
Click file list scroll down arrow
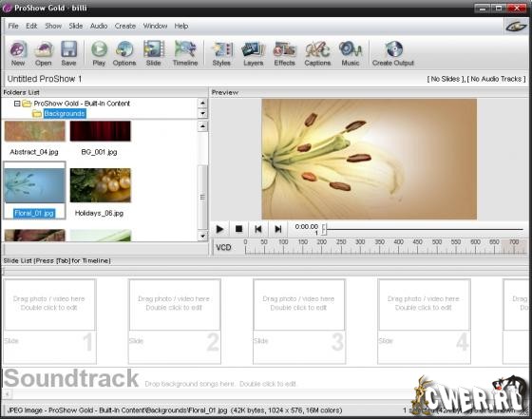202,236
